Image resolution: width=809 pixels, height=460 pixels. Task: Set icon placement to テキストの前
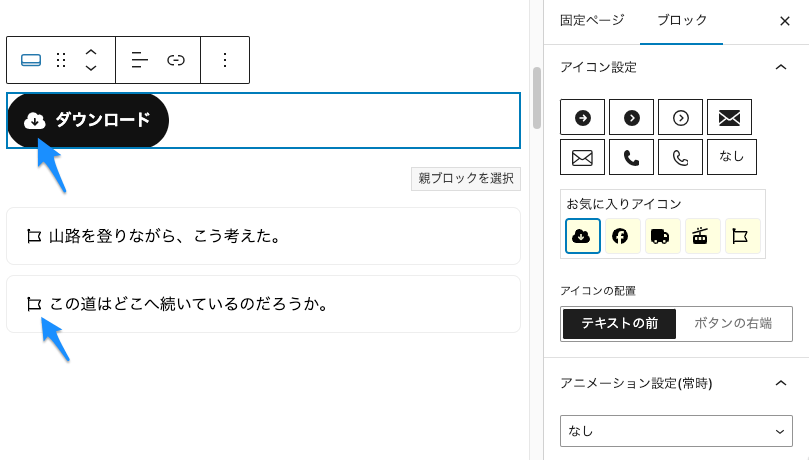coord(619,324)
